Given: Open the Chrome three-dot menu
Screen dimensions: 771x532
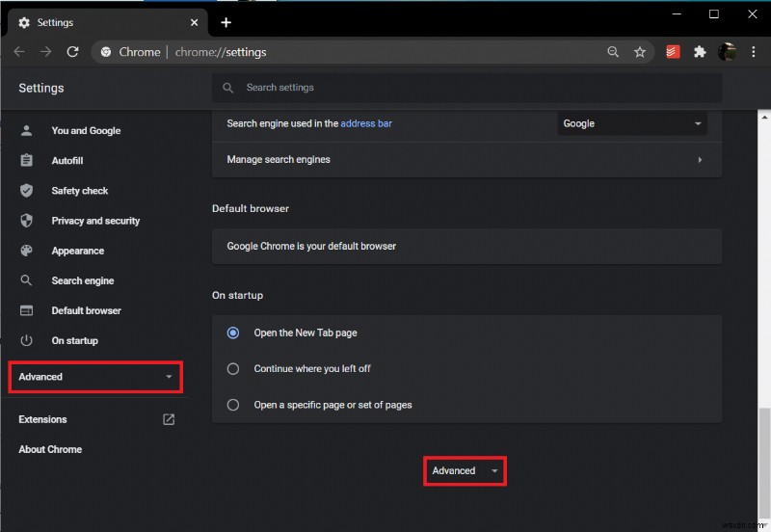Looking at the screenshot, I should [753, 52].
